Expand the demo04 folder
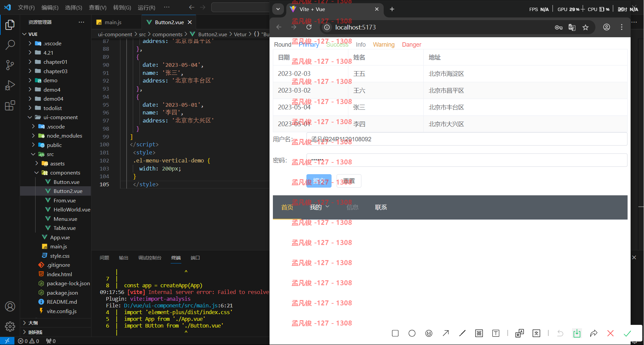 (53, 99)
